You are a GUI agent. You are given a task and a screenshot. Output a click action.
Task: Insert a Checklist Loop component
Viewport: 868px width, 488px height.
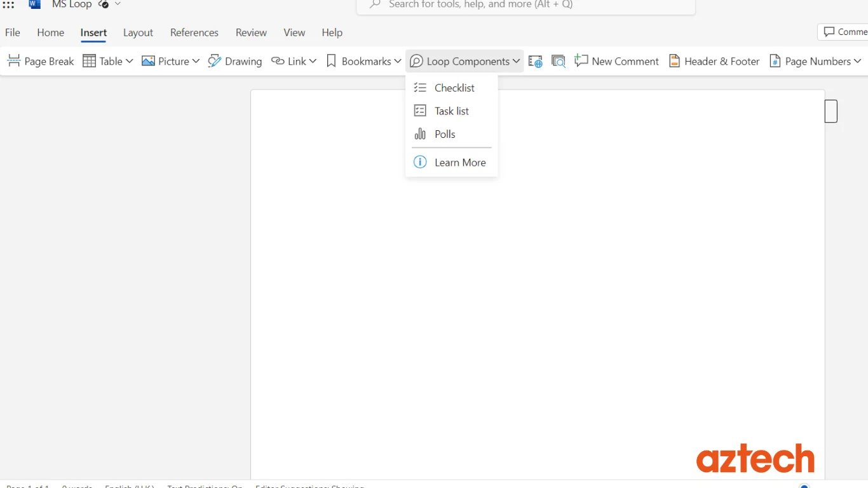[453, 88]
